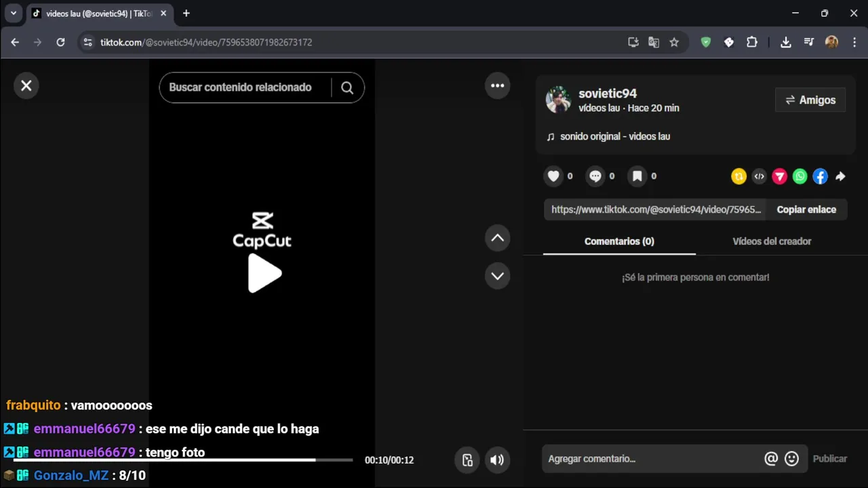The height and width of the screenshot is (488, 868).
Task: Switch to Videos del creador tab
Action: (x=772, y=241)
